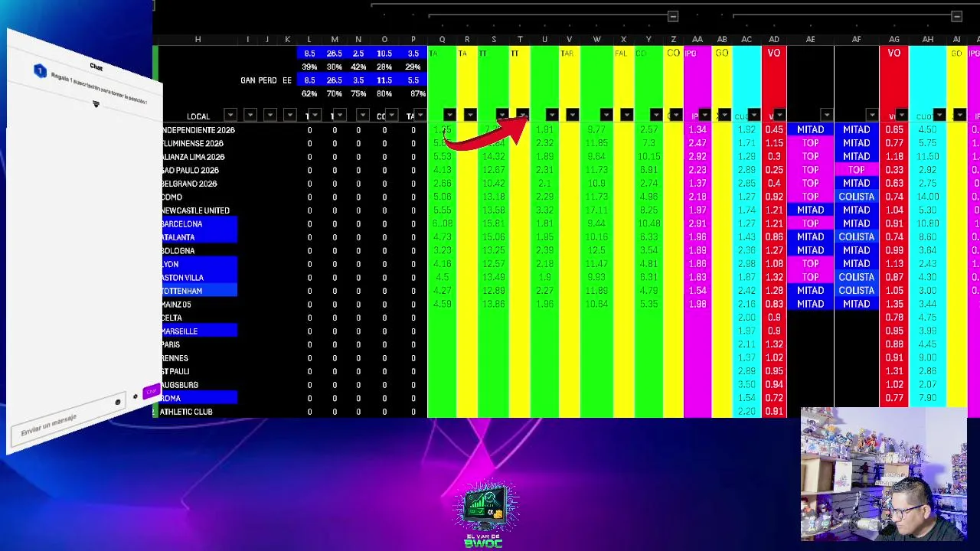Open the LOCAL column filter arrow
This screenshot has width=980, height=551.
(230, 116)
